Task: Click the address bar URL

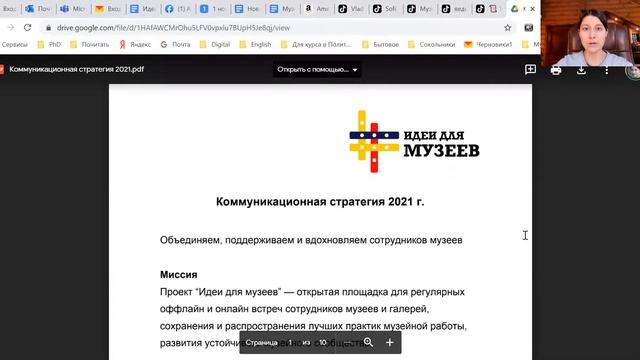Action: point(173,28)
